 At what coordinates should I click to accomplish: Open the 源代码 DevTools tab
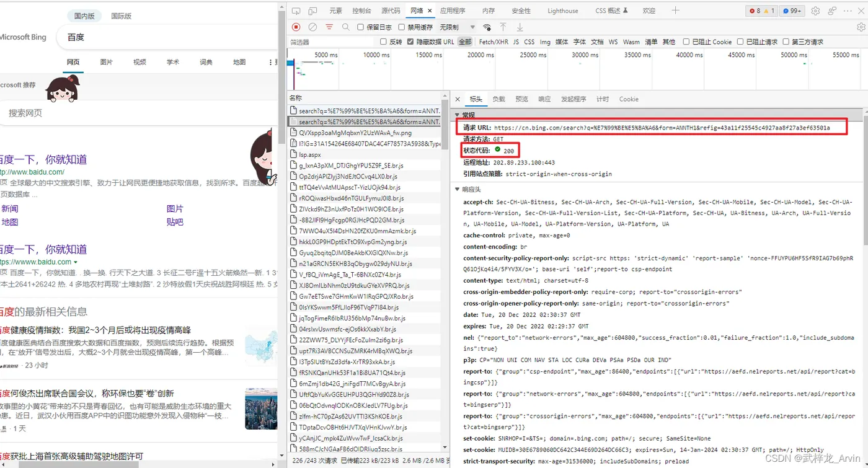coord(391,11)
